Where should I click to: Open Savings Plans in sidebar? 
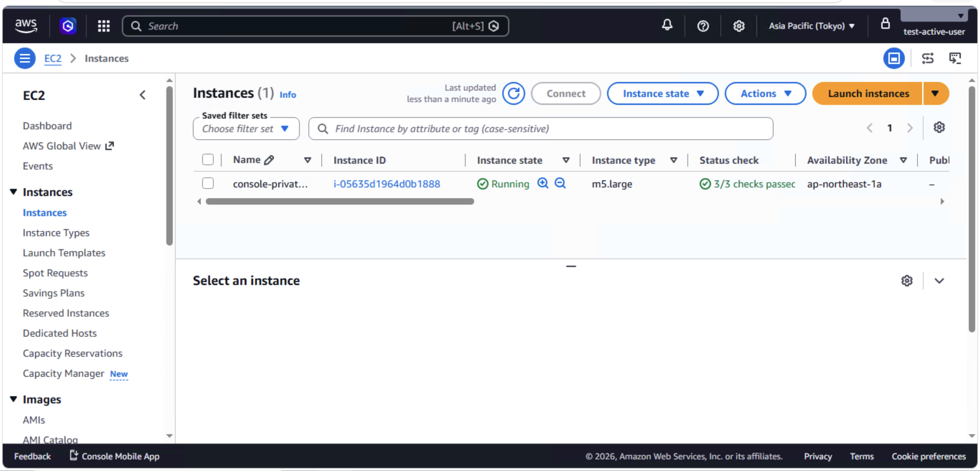click(54, 293)
